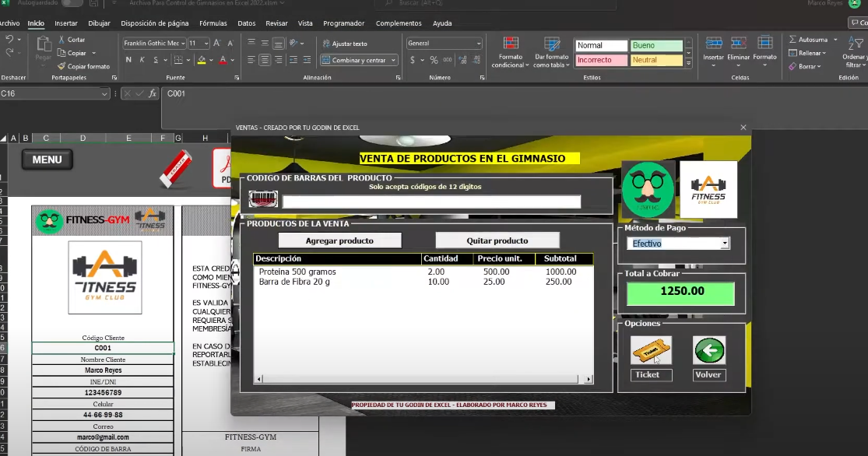Image resolution: width=868 pixels, height=456 pixels.
Task: Click Quitar producto button
Action: coord(497,240)
